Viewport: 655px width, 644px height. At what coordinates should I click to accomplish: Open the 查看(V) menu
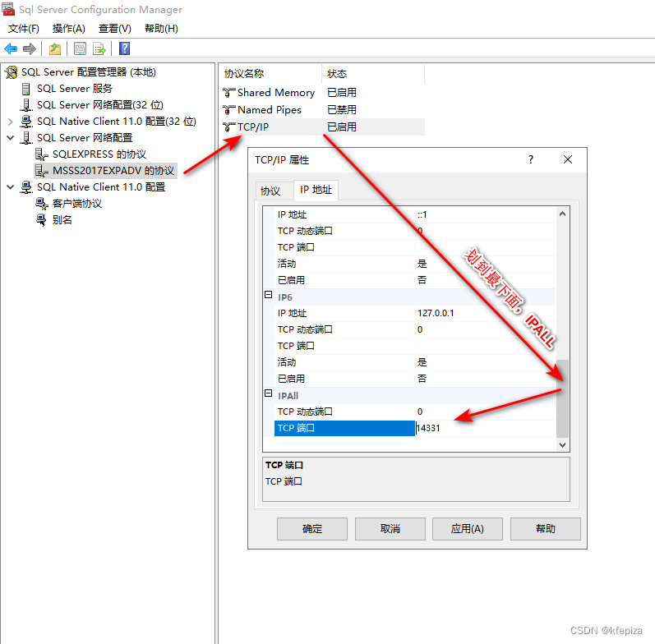[x=114, y=29]
